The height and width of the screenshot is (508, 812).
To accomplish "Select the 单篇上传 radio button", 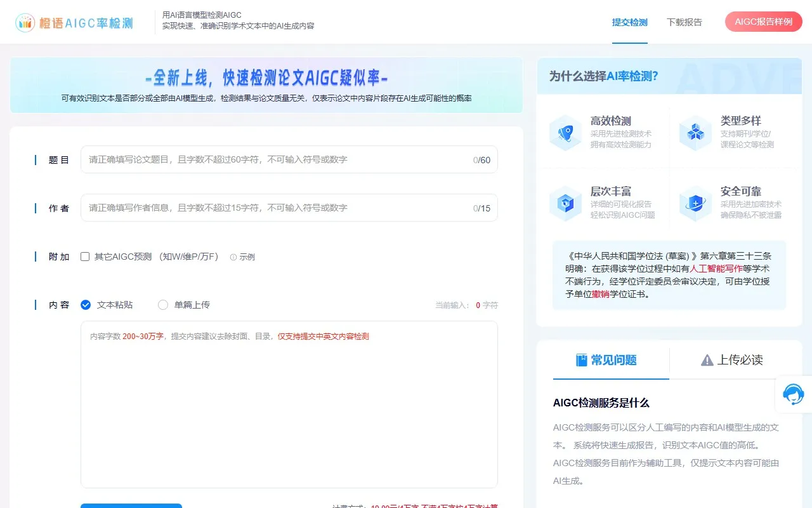I will pos(162,305).
